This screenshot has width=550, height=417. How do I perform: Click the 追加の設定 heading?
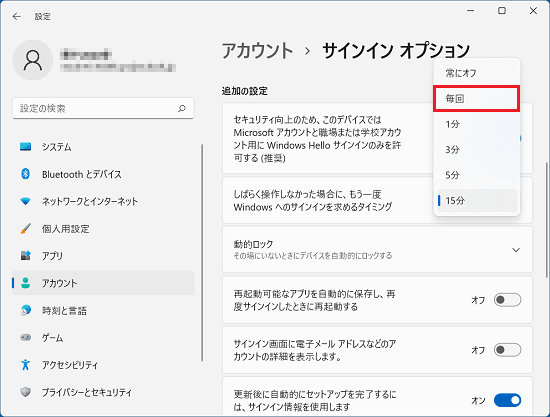click(x=244, y=91)
